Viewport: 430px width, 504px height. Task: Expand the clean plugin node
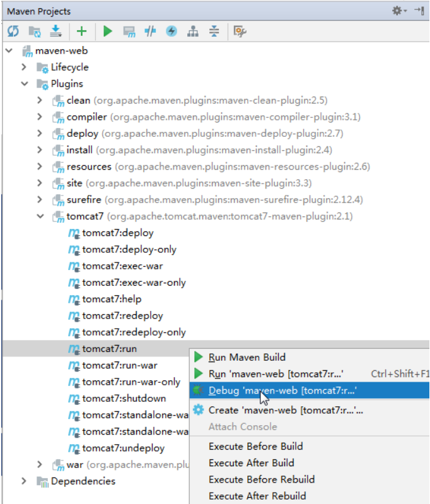40,100
